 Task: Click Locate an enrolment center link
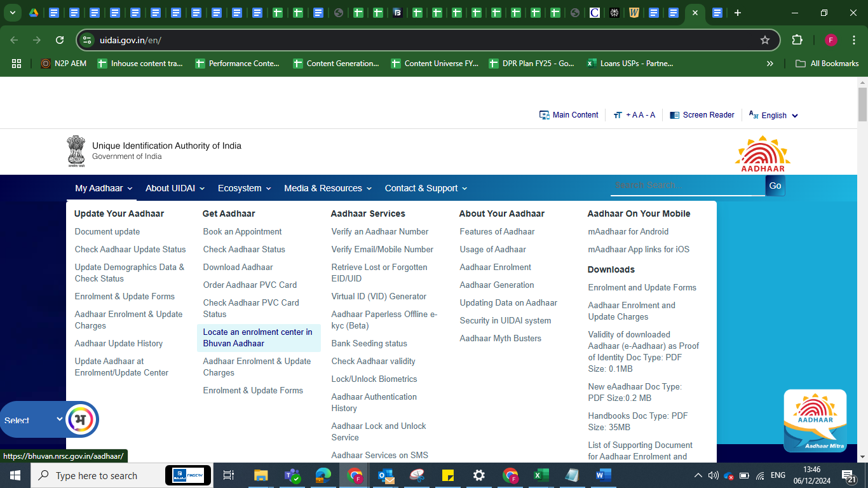(257, 337)
